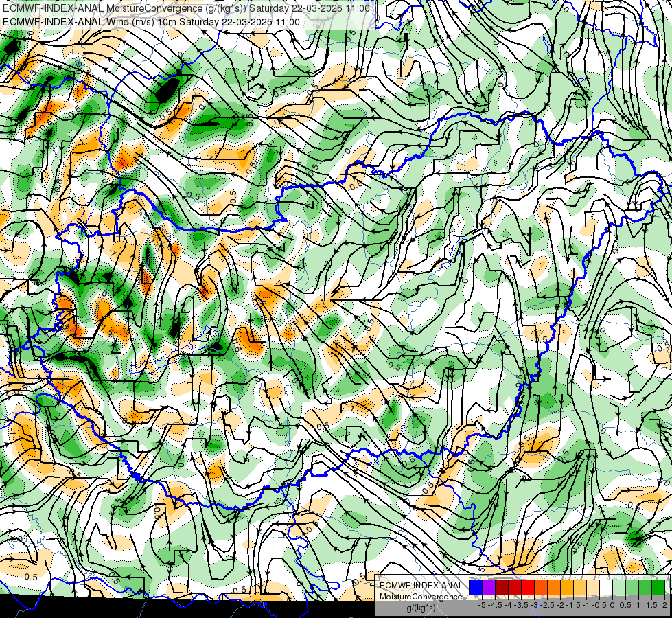This screenshot has height=618, width=672.
Task: Select the orange legend swatch between -2.5 and -2
Action: [x=554, y=588]
